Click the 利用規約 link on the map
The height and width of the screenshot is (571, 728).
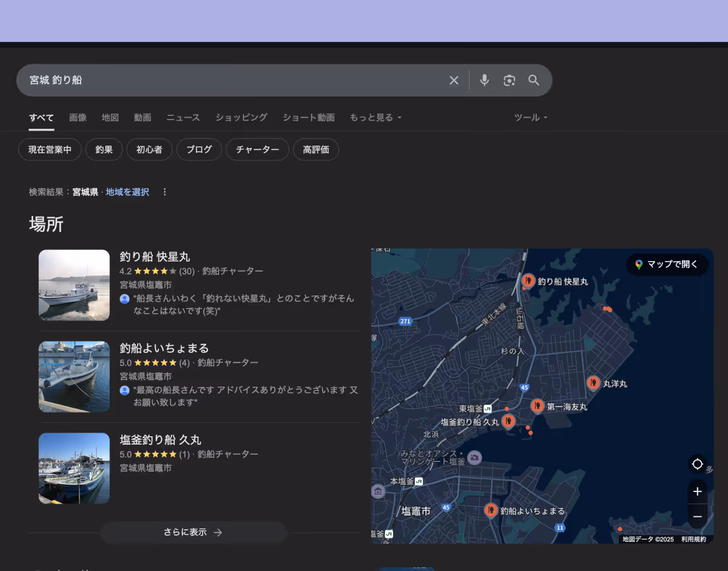tap(693, 539)
